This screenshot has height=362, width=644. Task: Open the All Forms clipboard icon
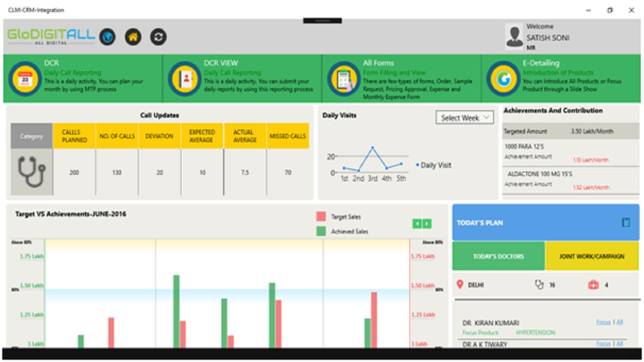click(344, 79)
